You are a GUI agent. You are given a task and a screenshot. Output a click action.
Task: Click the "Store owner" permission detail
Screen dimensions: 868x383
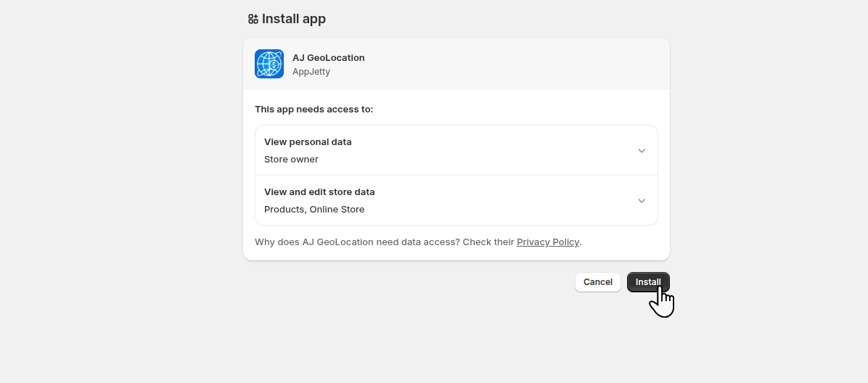tap(291, 159)
